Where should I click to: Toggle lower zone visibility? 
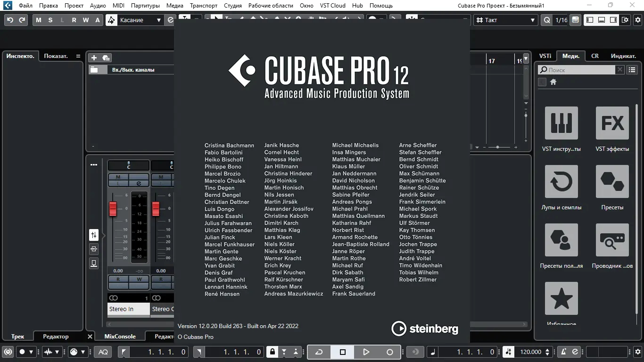click(602, 20)
